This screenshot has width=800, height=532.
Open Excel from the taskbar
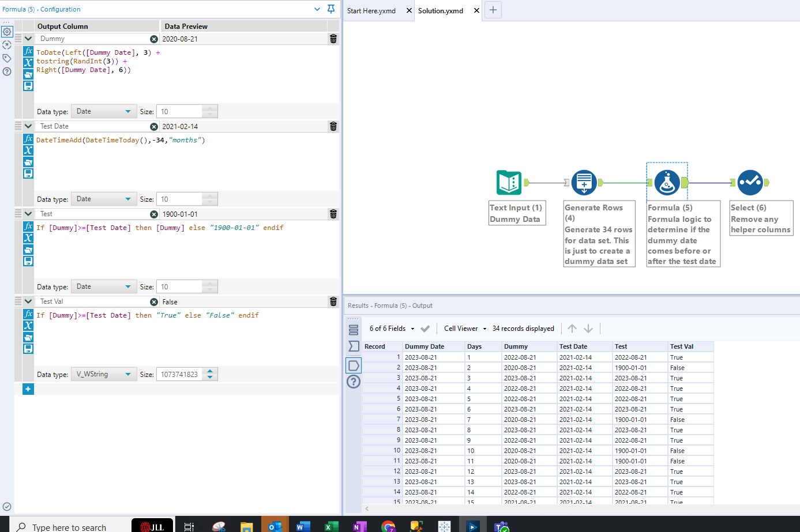pos(331,526)
